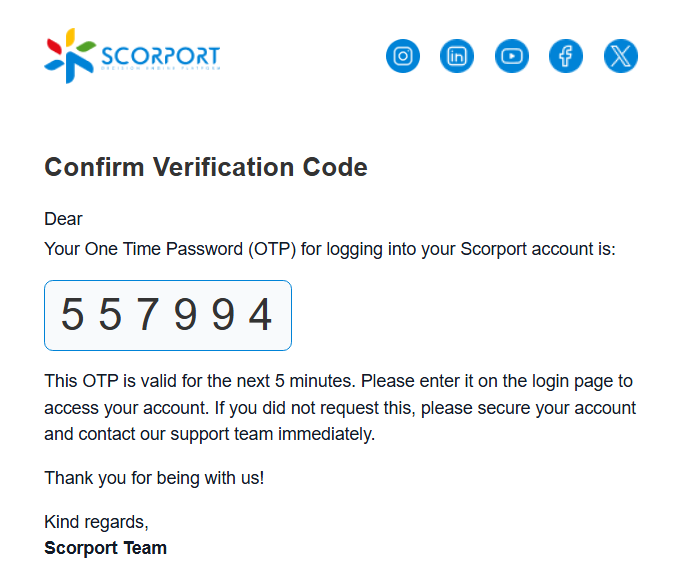Click the 'Thank you for being with us!' line
689x571 pixels.
pos(154,478)
